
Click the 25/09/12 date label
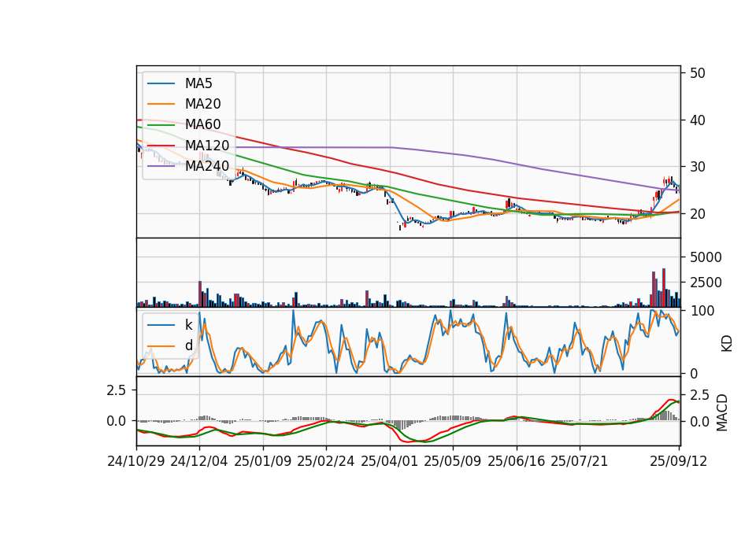tap(679, 461)
